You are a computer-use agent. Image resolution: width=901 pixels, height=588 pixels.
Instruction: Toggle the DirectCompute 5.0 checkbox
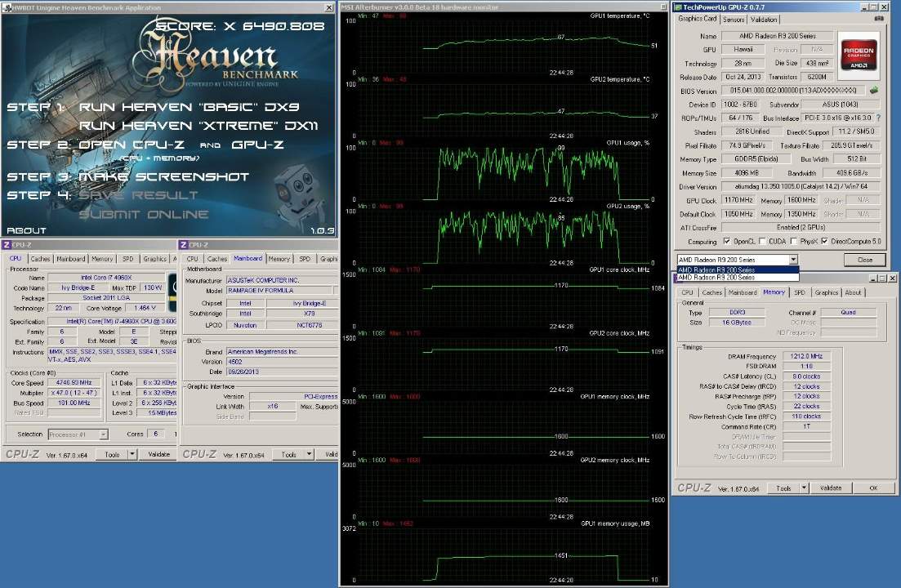click(x=824, y=241)
